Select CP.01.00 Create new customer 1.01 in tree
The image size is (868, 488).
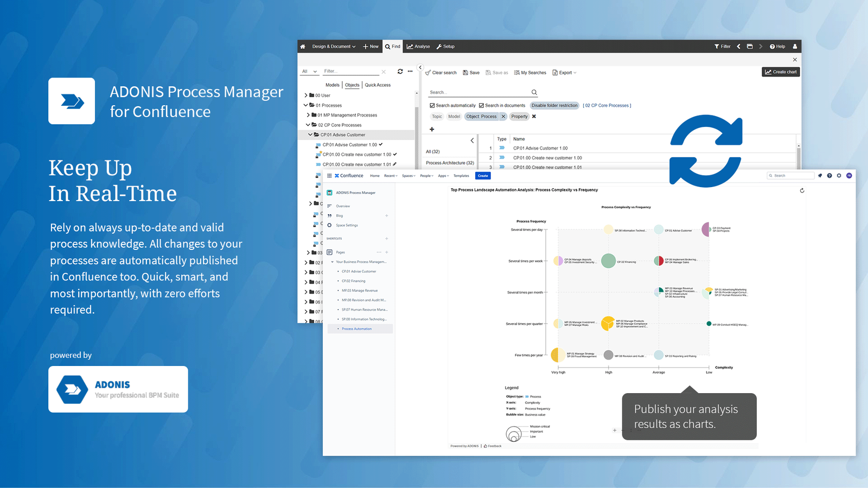click(x=356, y=164)
